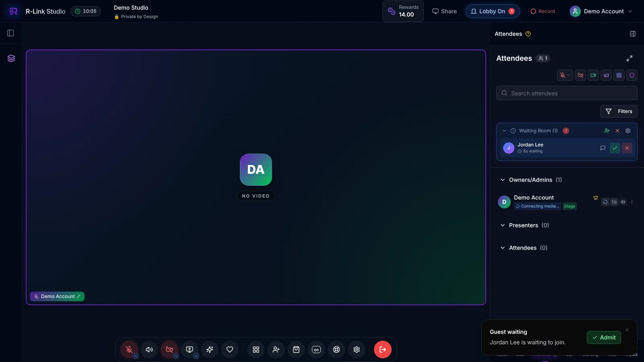
Task: Open screen share options arrow
Action: pyautogui.click(x=196, y=356)
